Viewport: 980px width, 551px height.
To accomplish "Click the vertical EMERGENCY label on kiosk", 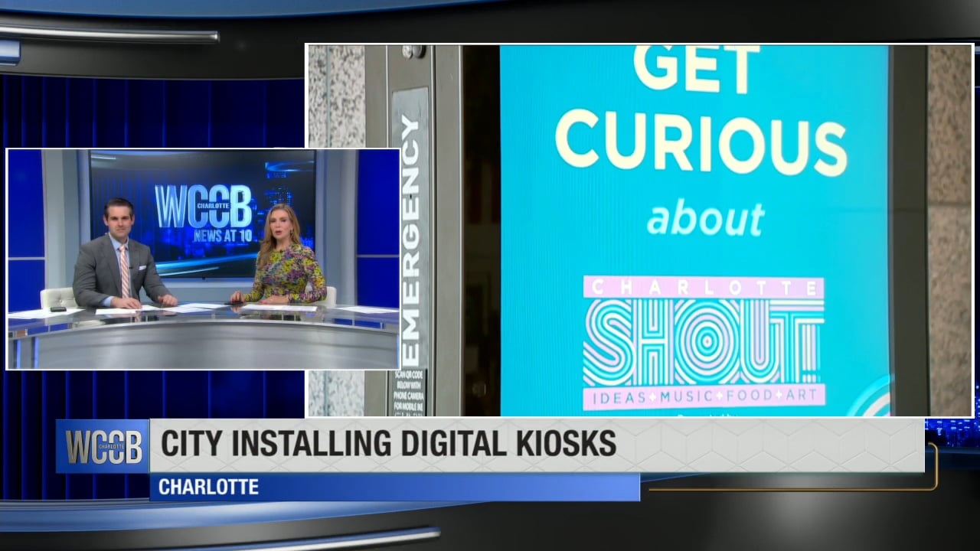I will tap(410, 230).
